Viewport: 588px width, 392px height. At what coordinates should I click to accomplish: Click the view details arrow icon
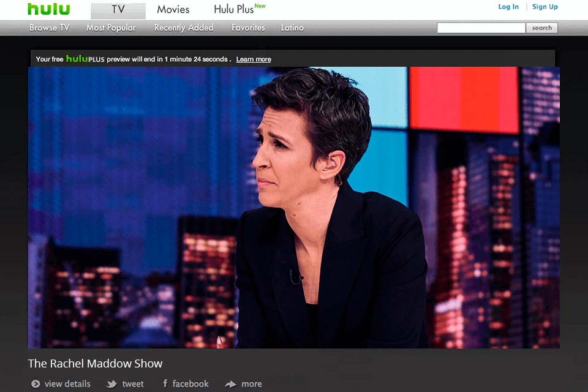coord(36,384)
